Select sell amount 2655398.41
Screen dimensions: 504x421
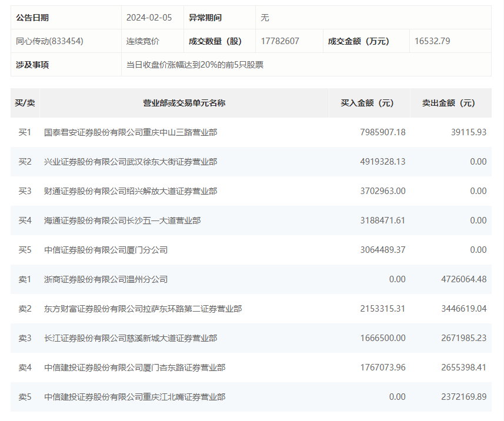464,367
